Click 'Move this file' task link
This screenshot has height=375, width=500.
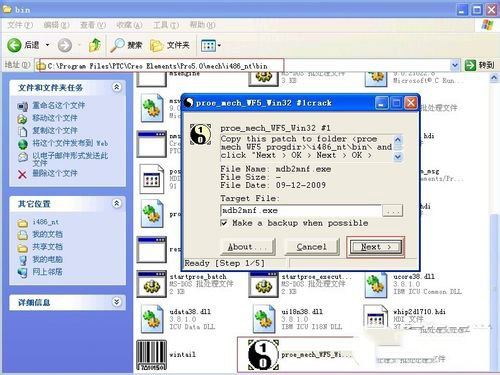coord(55,118)
